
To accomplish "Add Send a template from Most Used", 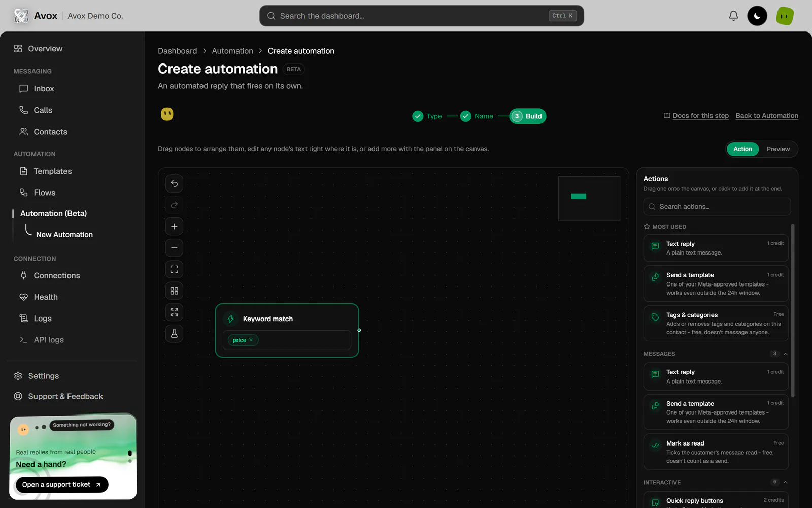I will pyautogui.click(x=716, y=283).
